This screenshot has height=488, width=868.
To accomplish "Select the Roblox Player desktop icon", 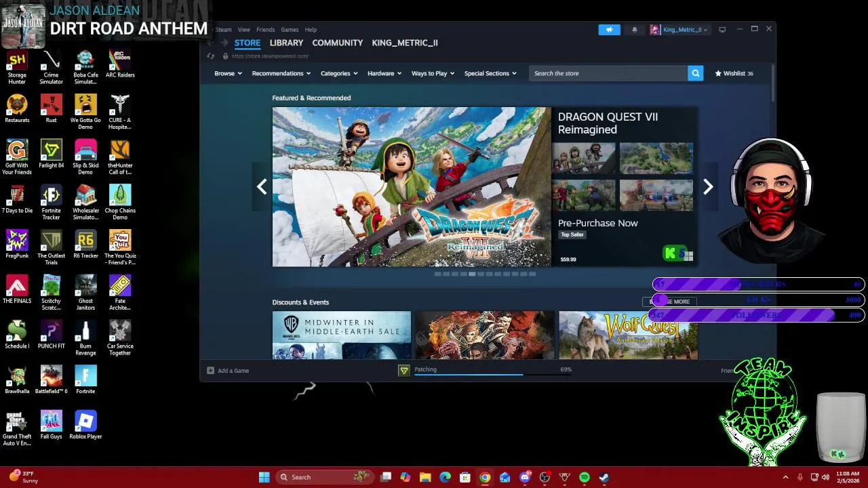I will click(x=85, y=425).
